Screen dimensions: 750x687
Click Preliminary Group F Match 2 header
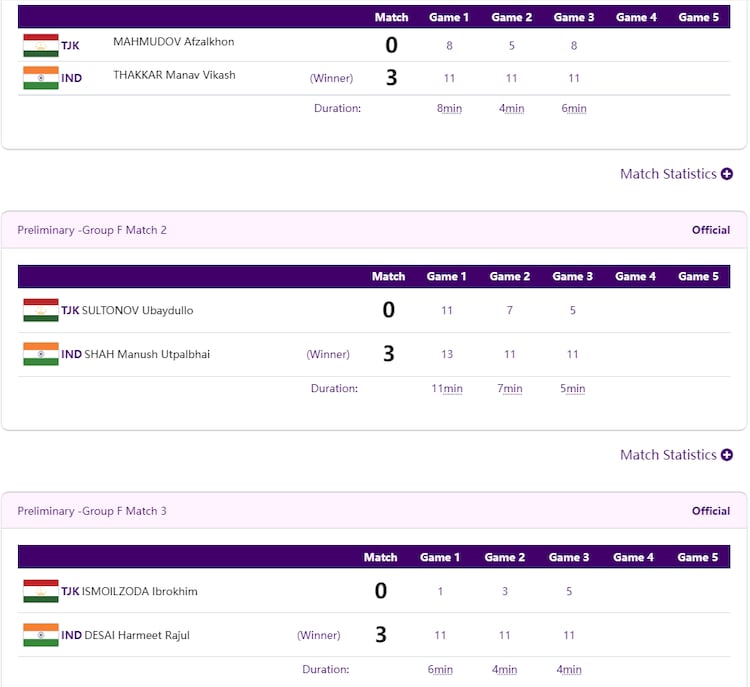(92, 230)
